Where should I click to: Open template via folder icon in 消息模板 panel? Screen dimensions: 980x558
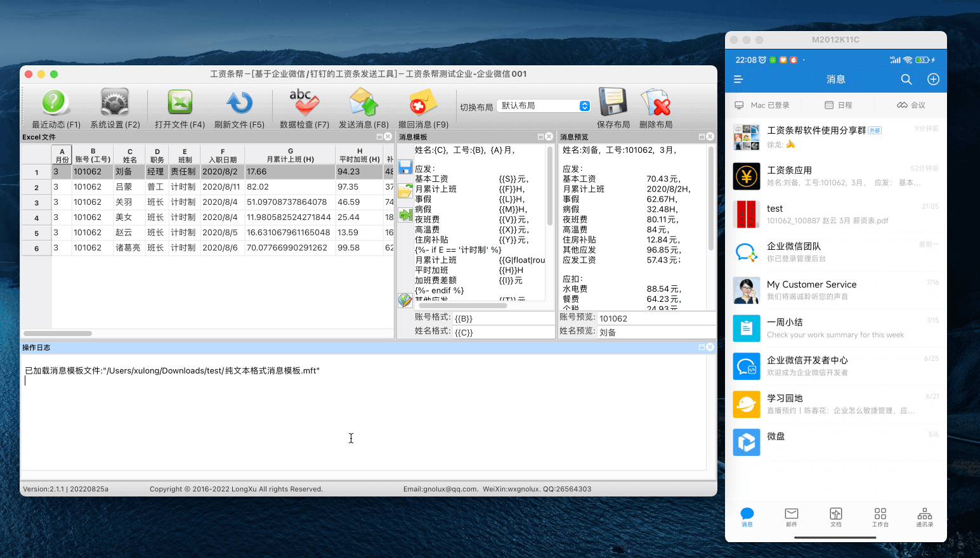(405, 191)
